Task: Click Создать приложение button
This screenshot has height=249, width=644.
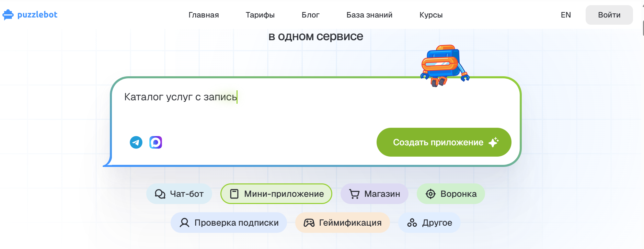Action: 444,142
